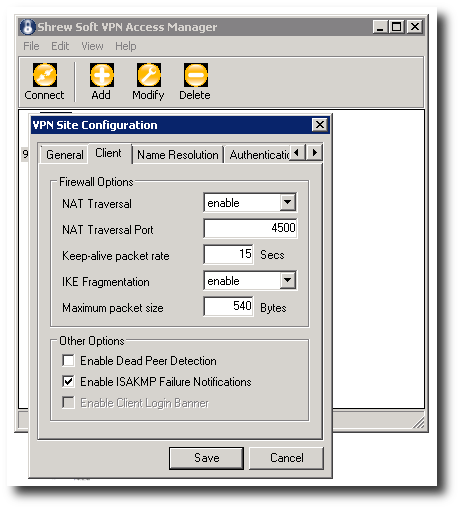
Task: Close the VPN Access Manager window
Action: pyautogui.click(x=415, y=27)
